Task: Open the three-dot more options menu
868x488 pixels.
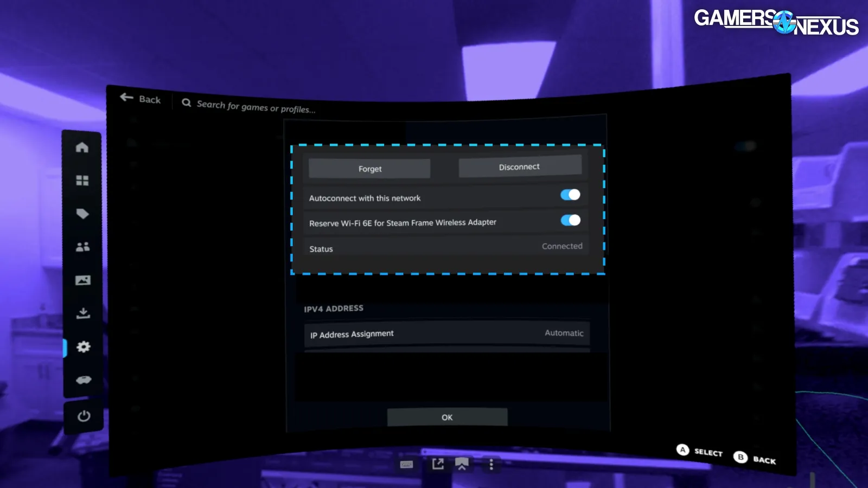Action: click(491, 465)
